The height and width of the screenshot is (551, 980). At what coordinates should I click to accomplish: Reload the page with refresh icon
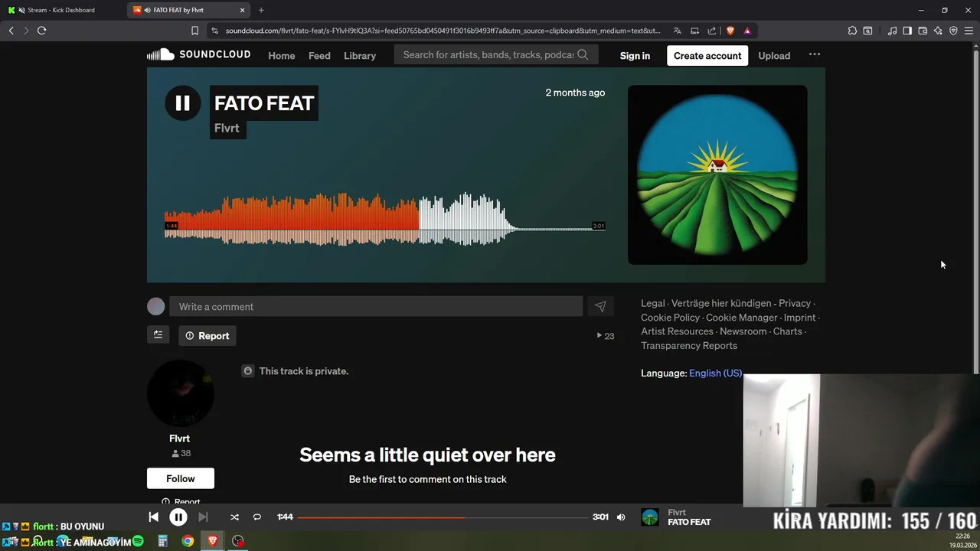tap(41, 31)
